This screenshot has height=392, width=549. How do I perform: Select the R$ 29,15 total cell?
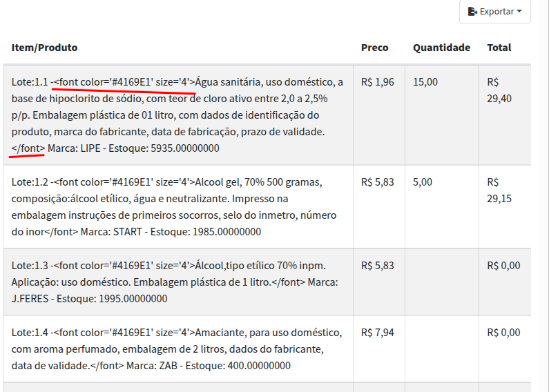(499, 190)
